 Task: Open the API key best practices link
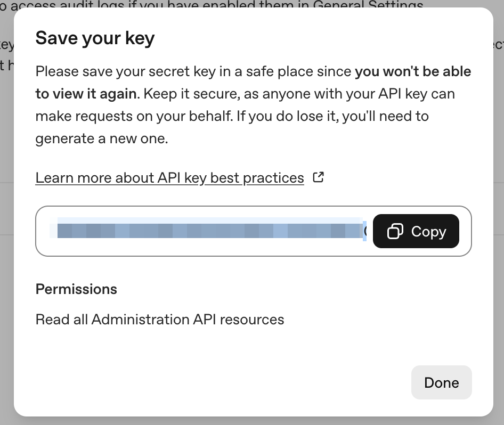click(x=169, y=178)
